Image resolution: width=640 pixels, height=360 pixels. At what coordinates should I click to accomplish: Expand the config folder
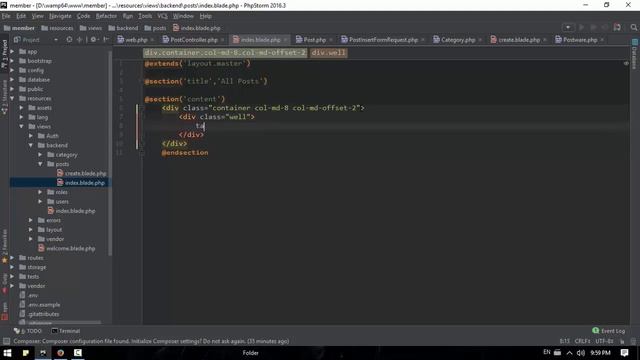coord(12,70)
